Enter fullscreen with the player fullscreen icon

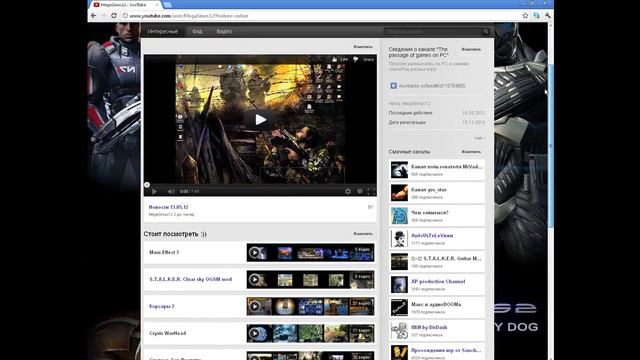[371, 191]
